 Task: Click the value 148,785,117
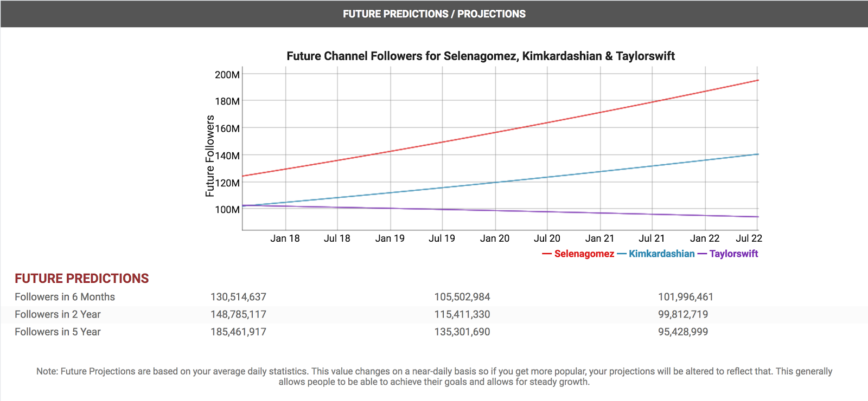(238, 314)
